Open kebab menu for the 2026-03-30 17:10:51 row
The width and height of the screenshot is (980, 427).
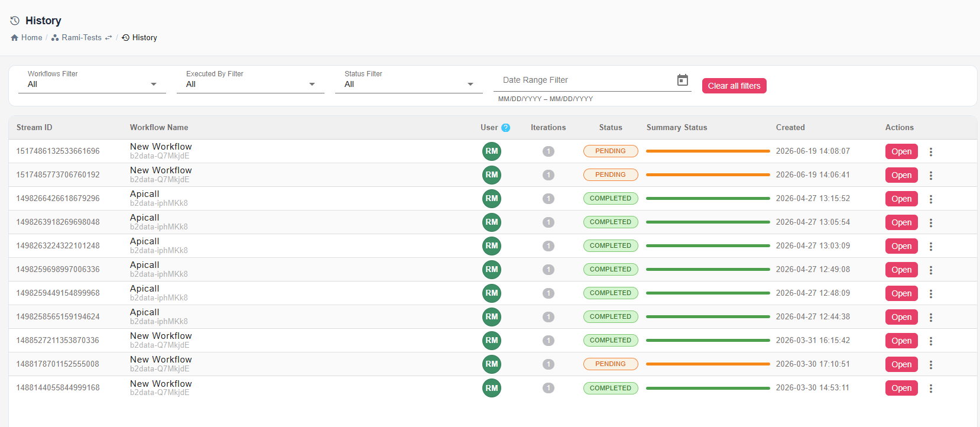coord(931,365)
